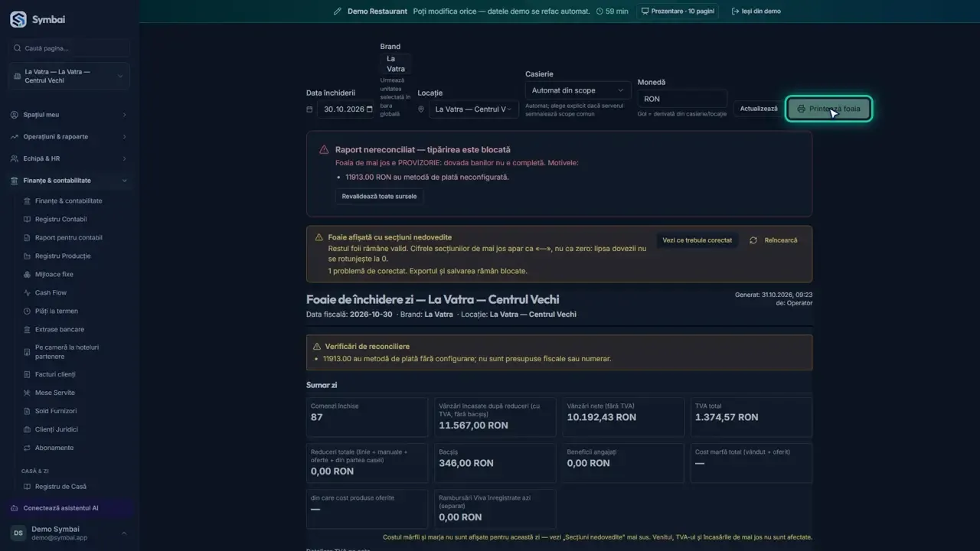Click the Caută pagina search field
980x551 pixels.
(x=70, y=48)
